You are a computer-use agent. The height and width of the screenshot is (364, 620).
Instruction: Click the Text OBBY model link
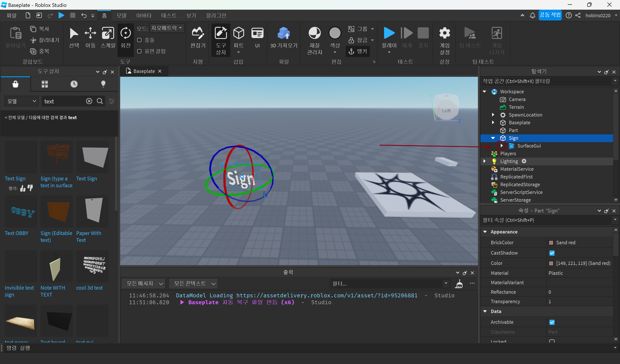17,233
